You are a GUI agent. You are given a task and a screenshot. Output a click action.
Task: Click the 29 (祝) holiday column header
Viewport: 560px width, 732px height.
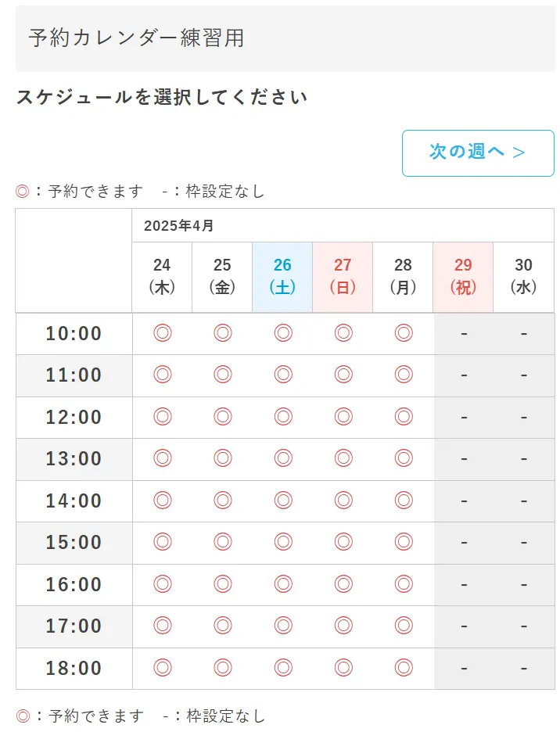pyautogui.click(x=463, y=277)
